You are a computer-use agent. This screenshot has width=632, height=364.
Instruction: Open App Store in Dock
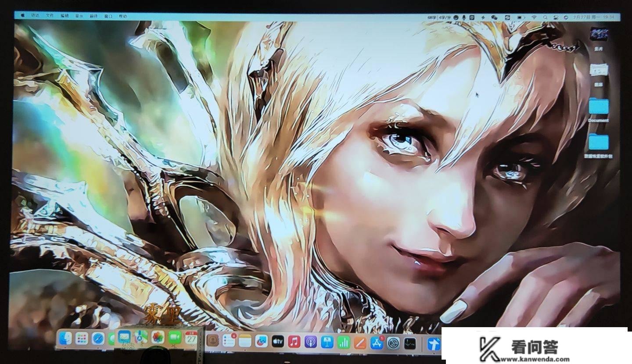pyautogui.click(x=377, y=343)
